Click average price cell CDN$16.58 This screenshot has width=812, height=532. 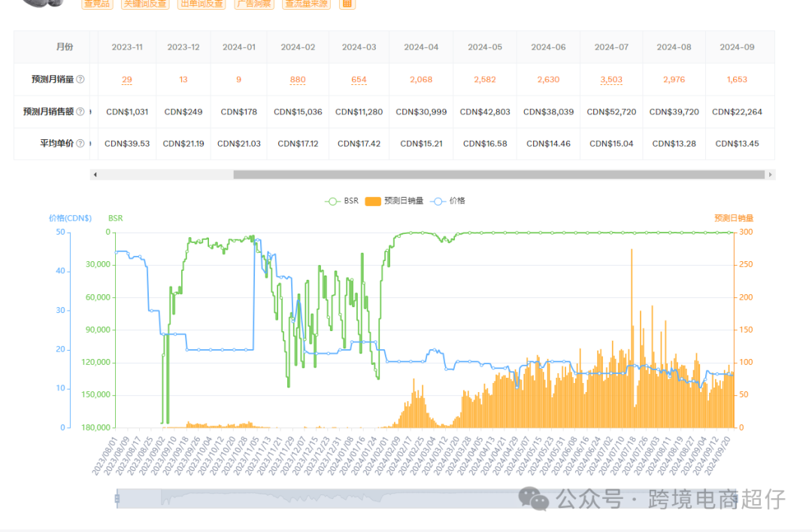(485, 144)
